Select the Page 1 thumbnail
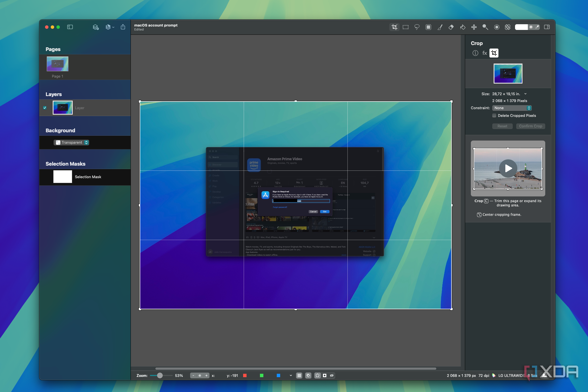The width and height of the screenshot is (588, 392). 58,64
